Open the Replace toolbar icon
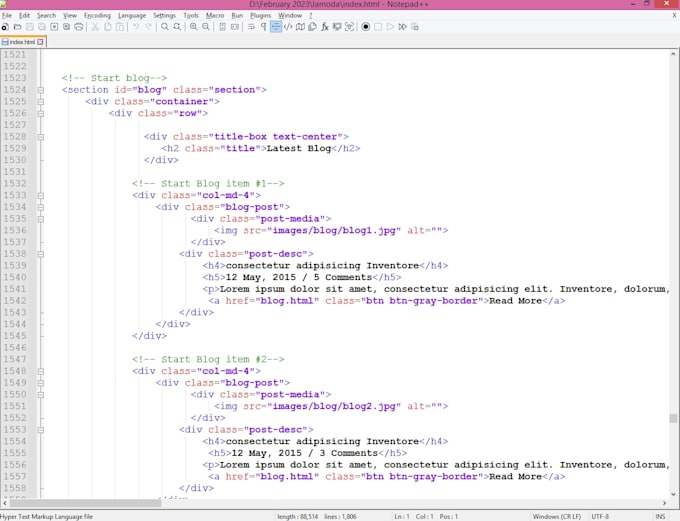 pyautogui.click(x=177, y=27)
